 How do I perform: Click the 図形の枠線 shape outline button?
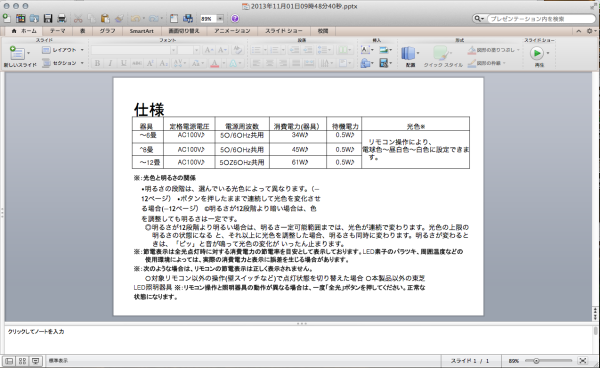pyautogui.click(x=487, y=63)
